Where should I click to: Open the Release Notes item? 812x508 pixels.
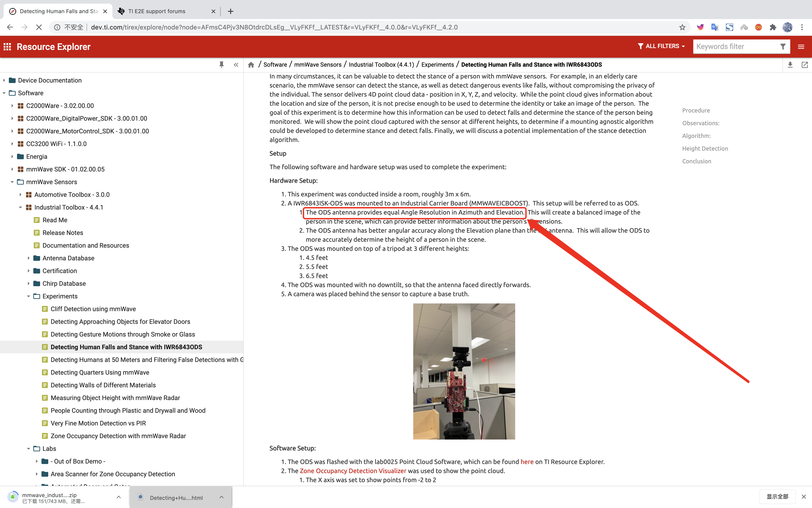(63, 233)
